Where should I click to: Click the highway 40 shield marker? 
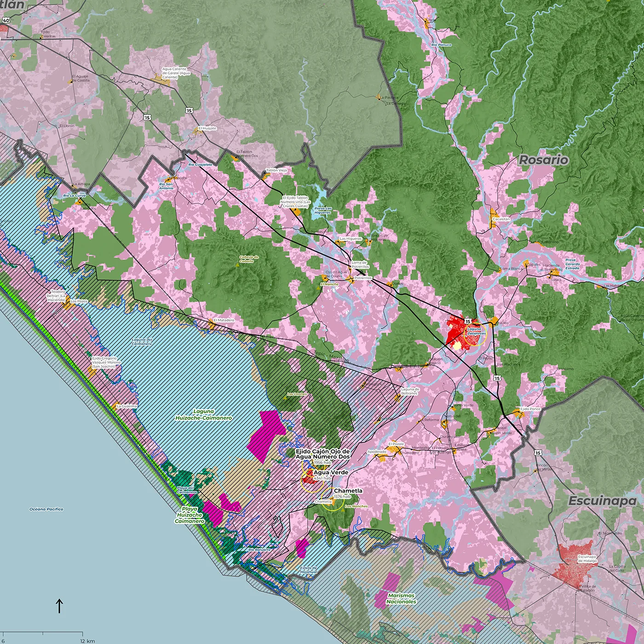click(6, 20)
